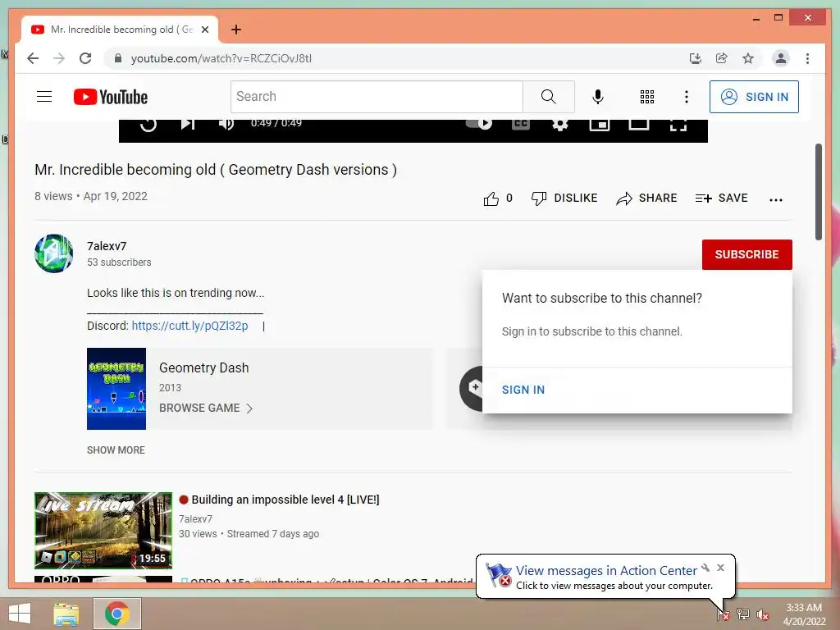
Task: Click the network tray icon
Action: pyautogui.click(x=743, y=614)
